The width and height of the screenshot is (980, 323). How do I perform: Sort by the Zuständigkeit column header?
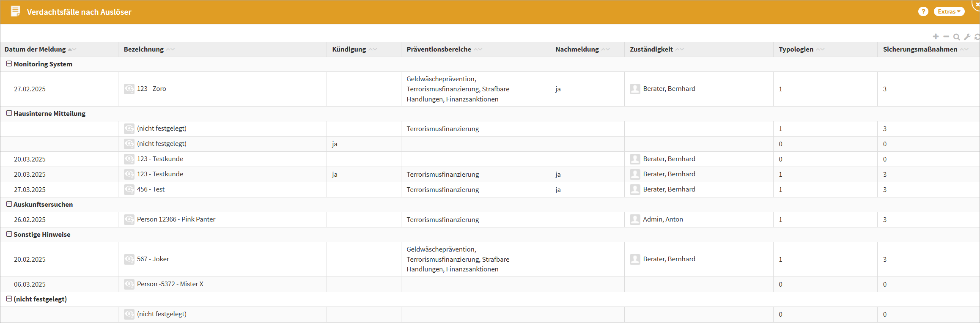pyautogui.click(x=651, y=49)
